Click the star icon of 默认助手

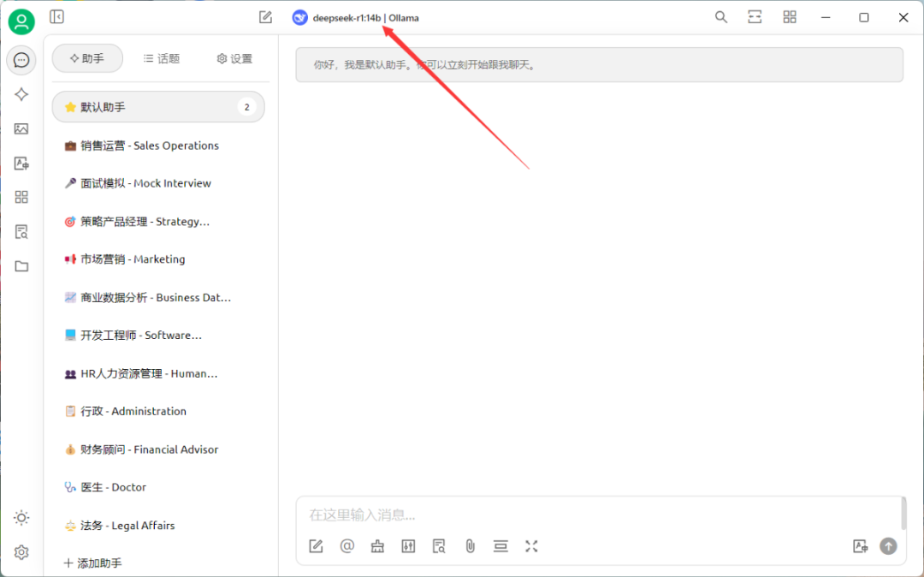pyautogui.click(x=70, y=107)
